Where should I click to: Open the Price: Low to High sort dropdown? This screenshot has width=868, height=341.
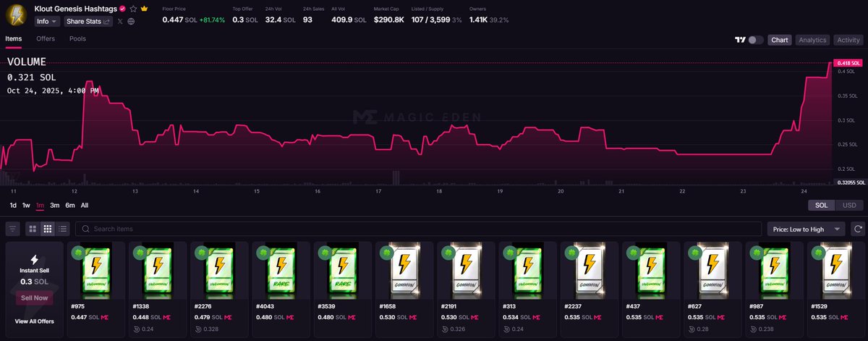point(807,229)
